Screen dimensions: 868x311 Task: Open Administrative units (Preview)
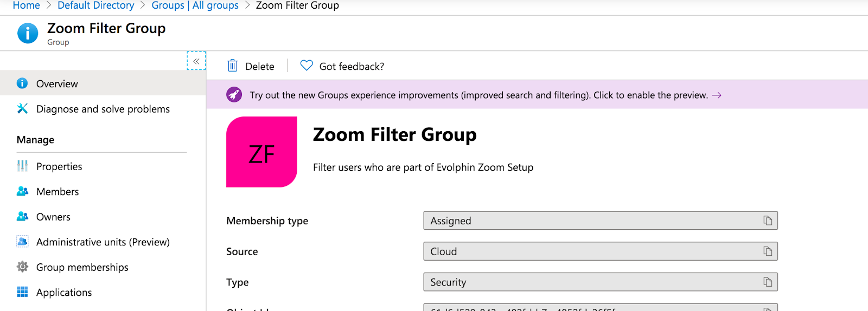[103, 242]
